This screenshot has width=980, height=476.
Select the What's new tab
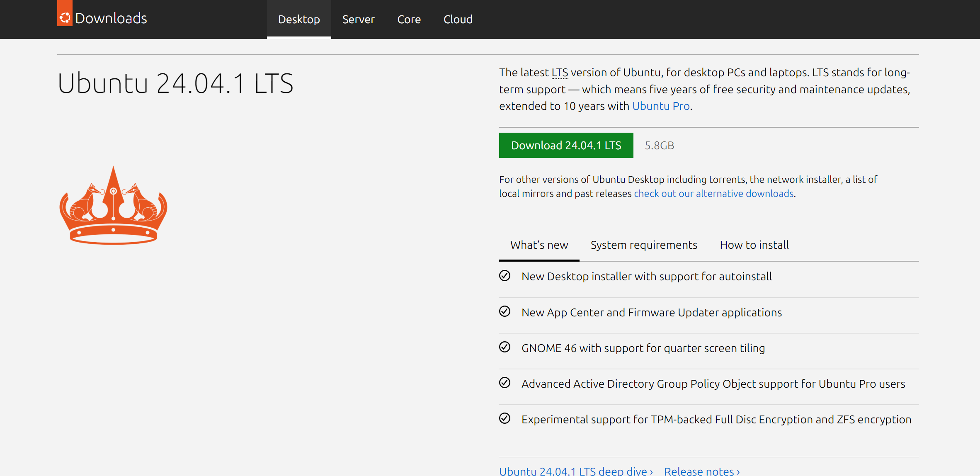[539, 245]
